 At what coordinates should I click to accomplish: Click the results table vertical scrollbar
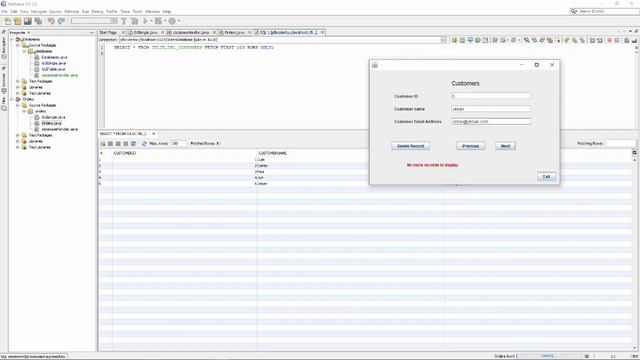[x=635, y=253]
